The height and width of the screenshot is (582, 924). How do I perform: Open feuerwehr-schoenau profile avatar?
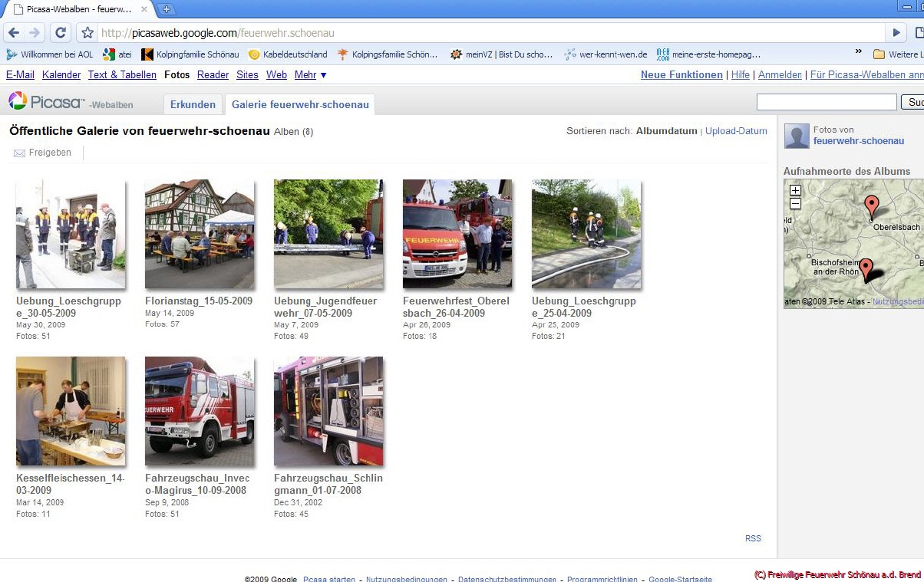797,136
